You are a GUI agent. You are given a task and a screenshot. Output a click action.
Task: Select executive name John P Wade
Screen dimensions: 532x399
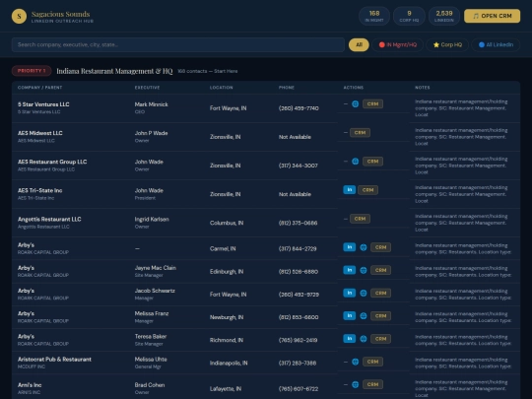click(152, 133)
